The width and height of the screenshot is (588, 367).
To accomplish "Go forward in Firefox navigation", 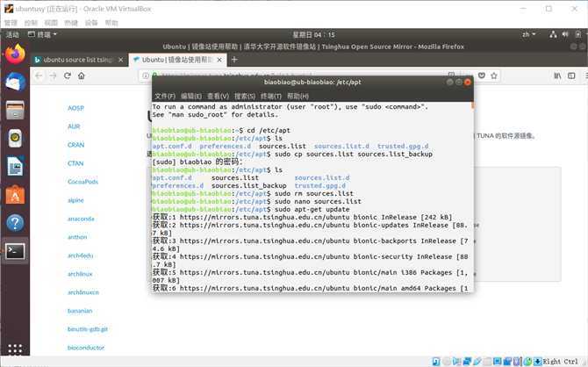I will (53, 76).
